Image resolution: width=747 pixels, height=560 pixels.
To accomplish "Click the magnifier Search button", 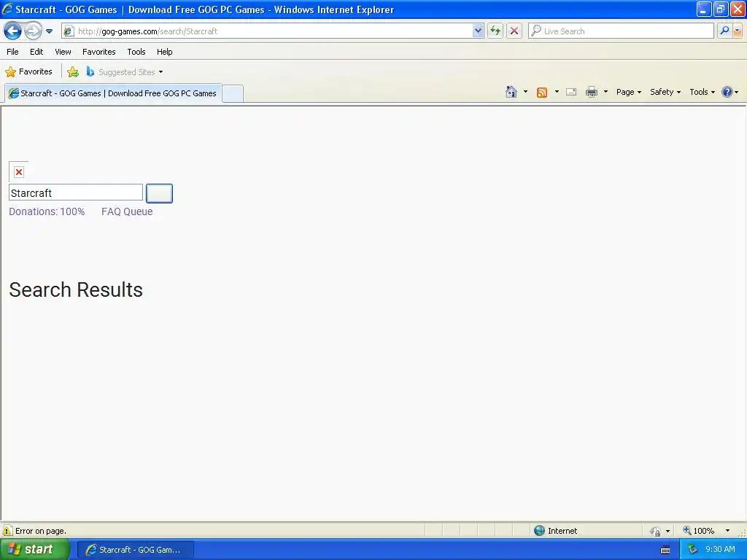I will click(724, 31).
